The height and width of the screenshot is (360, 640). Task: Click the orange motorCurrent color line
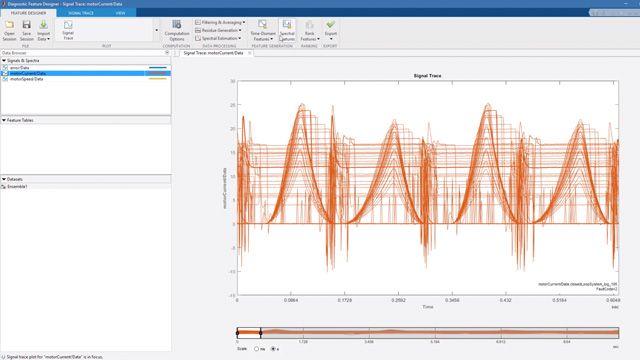point(158,73)
